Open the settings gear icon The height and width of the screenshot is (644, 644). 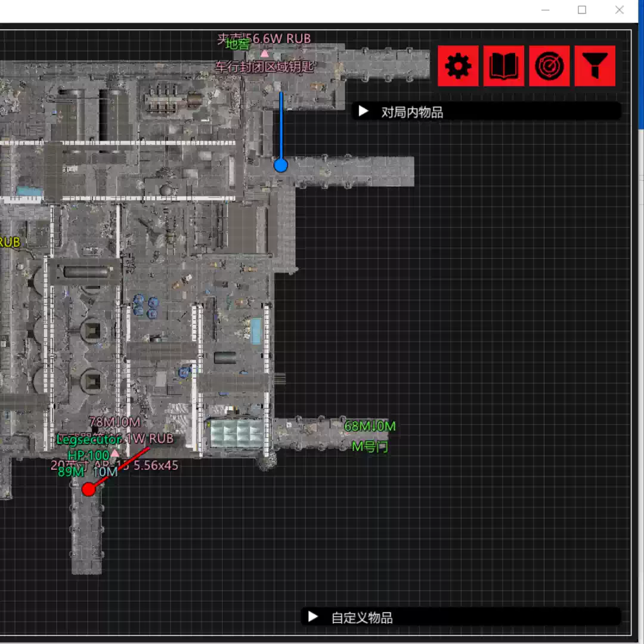[x=458, y=66]
